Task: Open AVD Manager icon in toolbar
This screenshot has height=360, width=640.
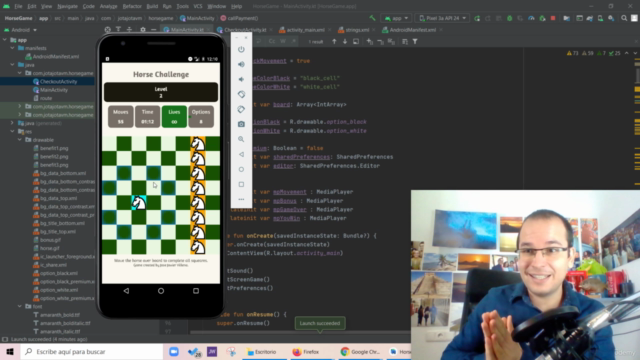Action: (600, 18)
